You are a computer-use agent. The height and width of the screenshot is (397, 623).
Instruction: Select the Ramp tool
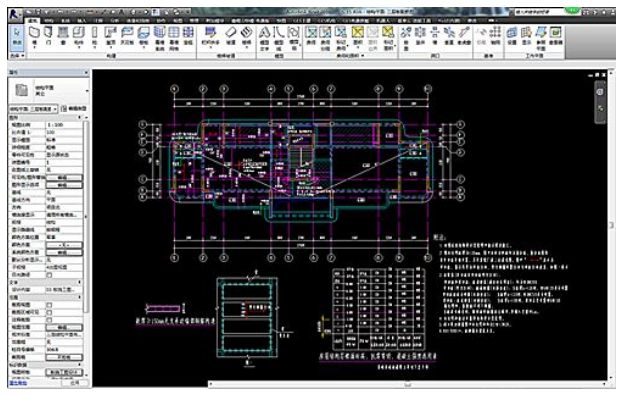[231, 36]
